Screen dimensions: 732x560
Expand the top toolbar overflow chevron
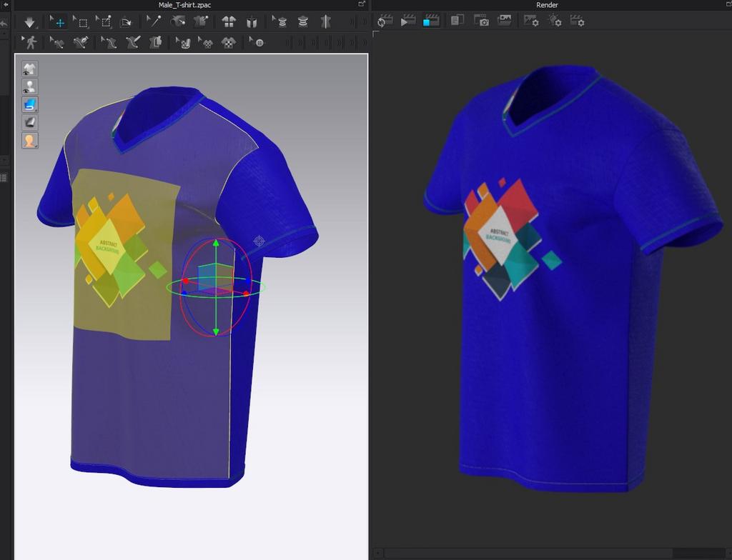352,22
